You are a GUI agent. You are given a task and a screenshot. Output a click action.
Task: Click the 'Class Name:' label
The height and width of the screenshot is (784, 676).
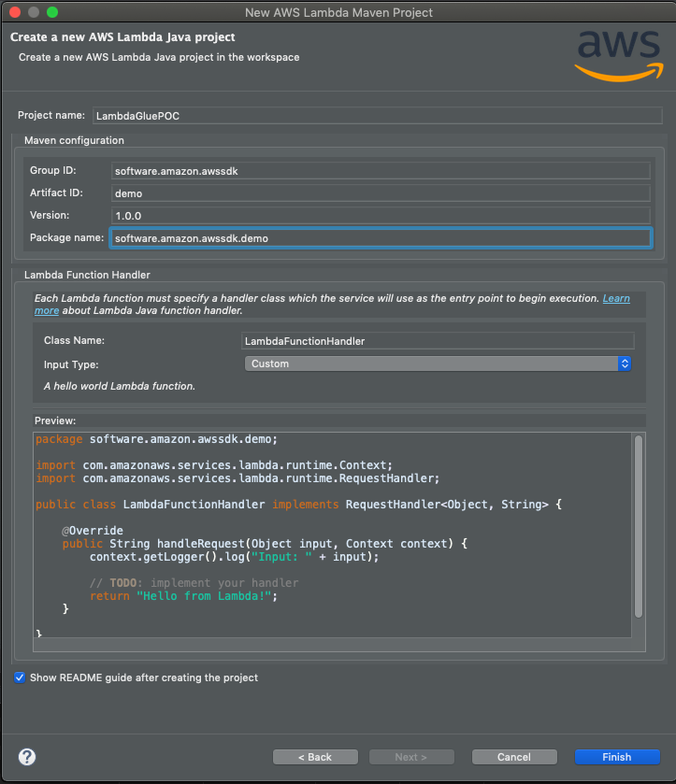tap(74, 340)
